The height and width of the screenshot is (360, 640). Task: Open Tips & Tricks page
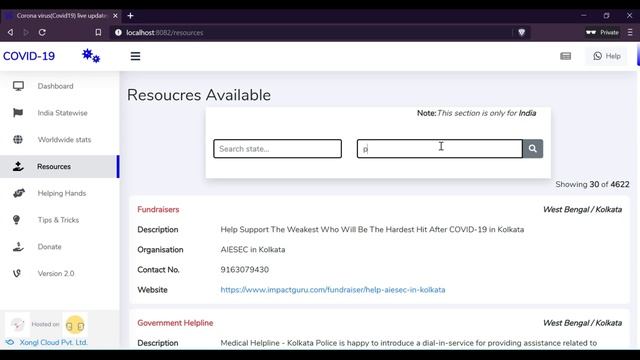click(x=58, y=220)
